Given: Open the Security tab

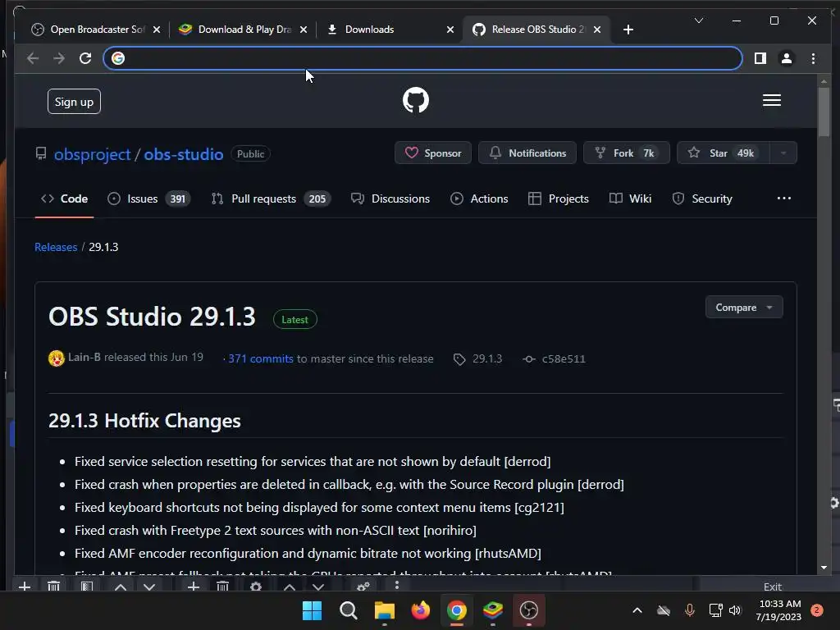Looking at the screenshot, I should 702,199.
